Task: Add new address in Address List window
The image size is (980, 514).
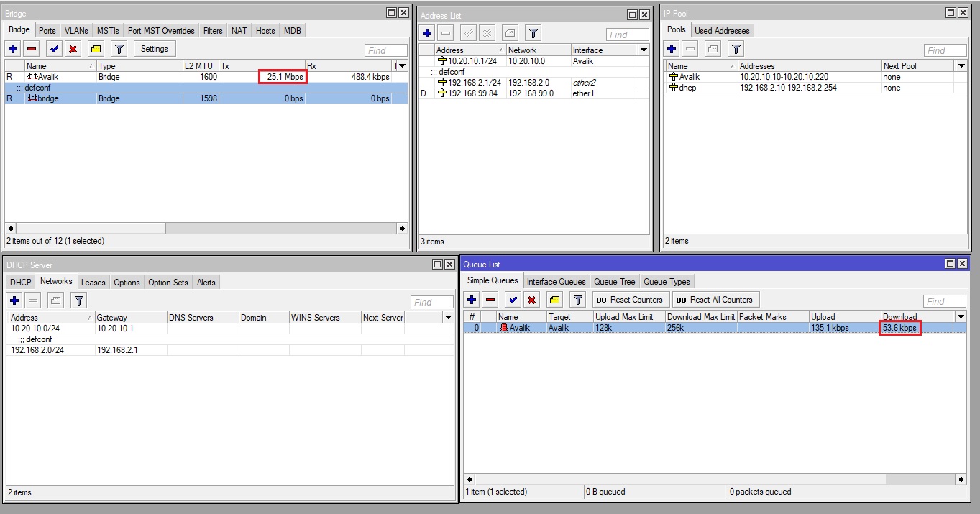Action: (x=427, y=33)
